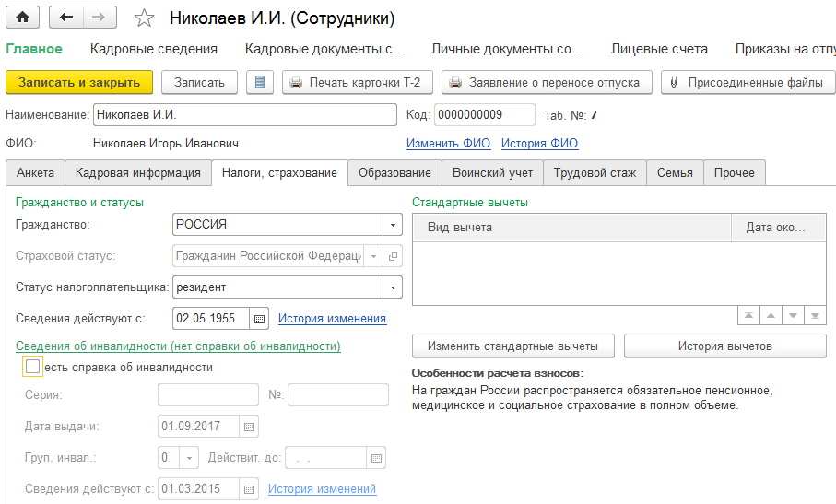836x504 pixels.
Task: Click 'Изменить стандартные вычеты' button
Action: point(512,346)
